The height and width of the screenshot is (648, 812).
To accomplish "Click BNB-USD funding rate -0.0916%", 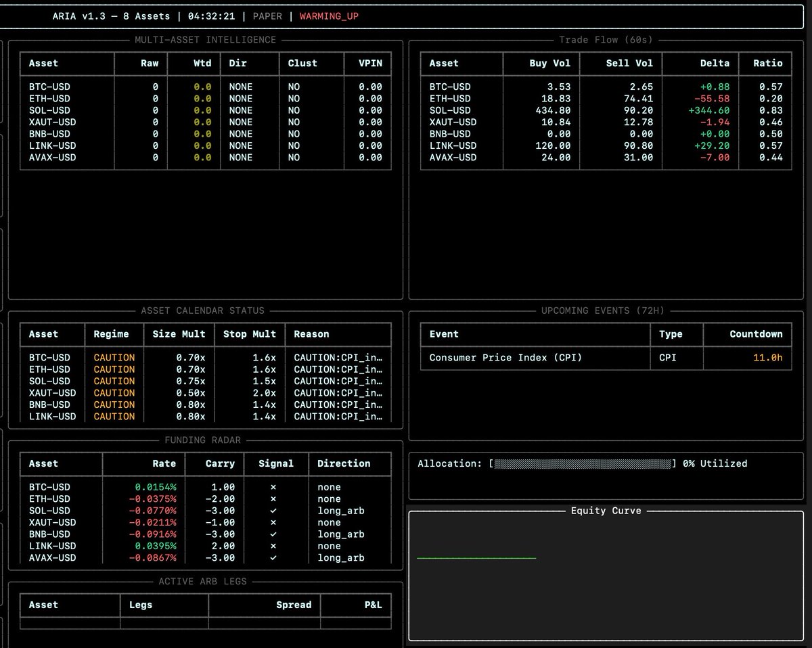I will (x=152, y=534).
